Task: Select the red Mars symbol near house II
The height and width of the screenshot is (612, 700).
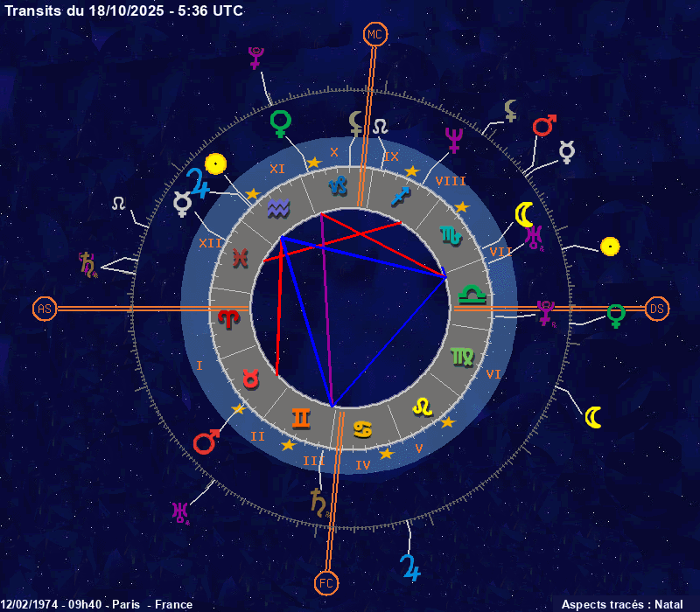Action: 206,442
